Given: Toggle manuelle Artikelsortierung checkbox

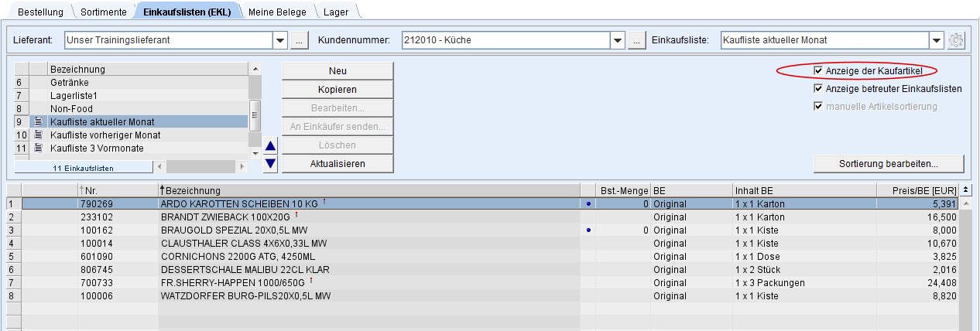Looking at the screenshot, I should [818, 106].
